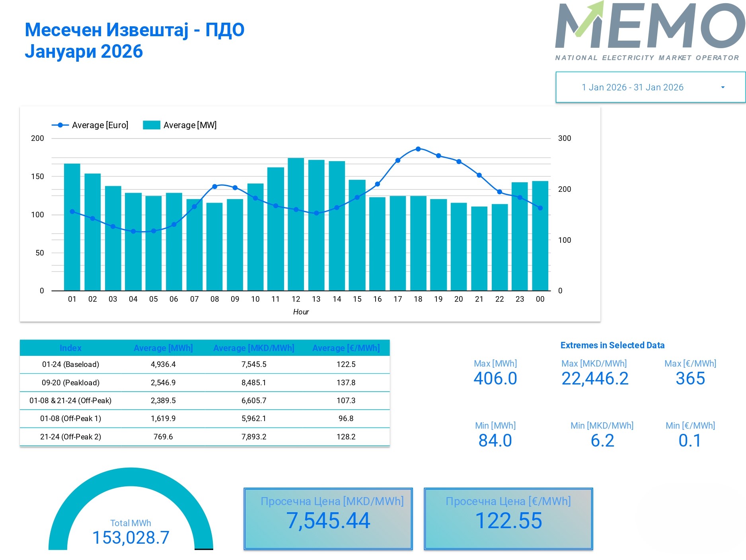Select the 09-20 (Peakload) row

tap(70, 382)
